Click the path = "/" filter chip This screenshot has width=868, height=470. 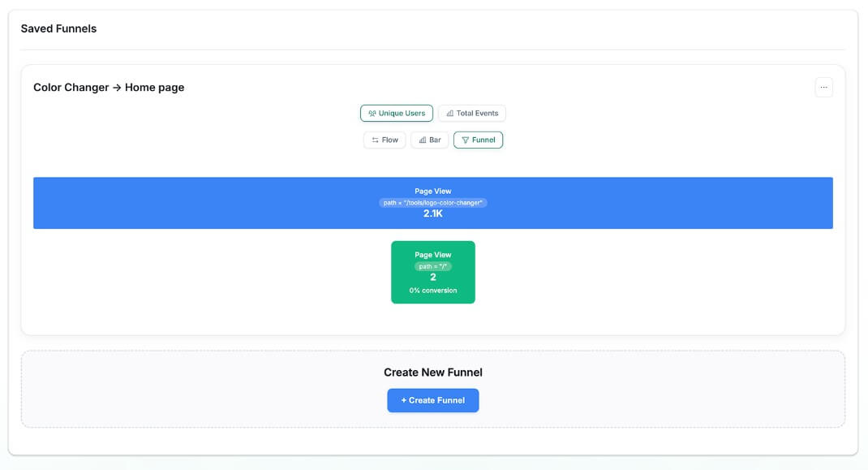[433, 266]
